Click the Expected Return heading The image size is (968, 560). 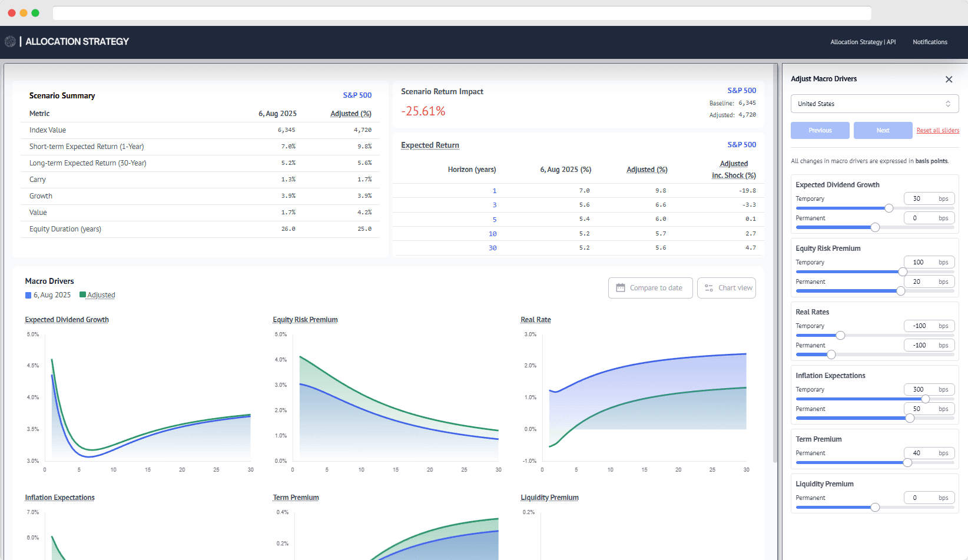430,145
